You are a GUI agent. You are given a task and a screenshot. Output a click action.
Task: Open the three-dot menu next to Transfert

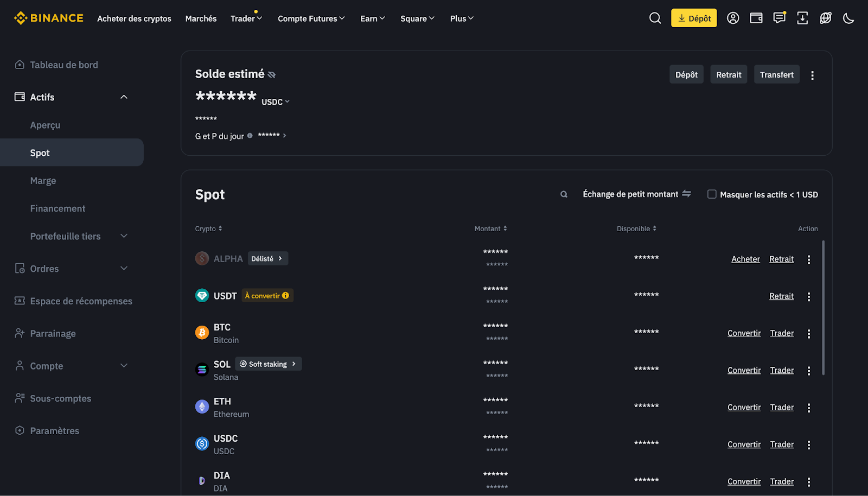point(812,74)
